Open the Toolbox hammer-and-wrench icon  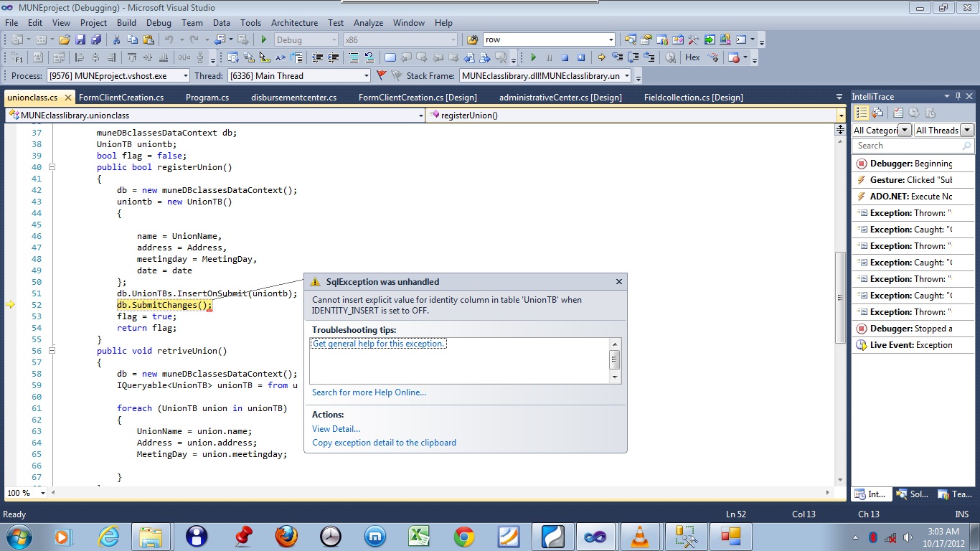(693, 40)
